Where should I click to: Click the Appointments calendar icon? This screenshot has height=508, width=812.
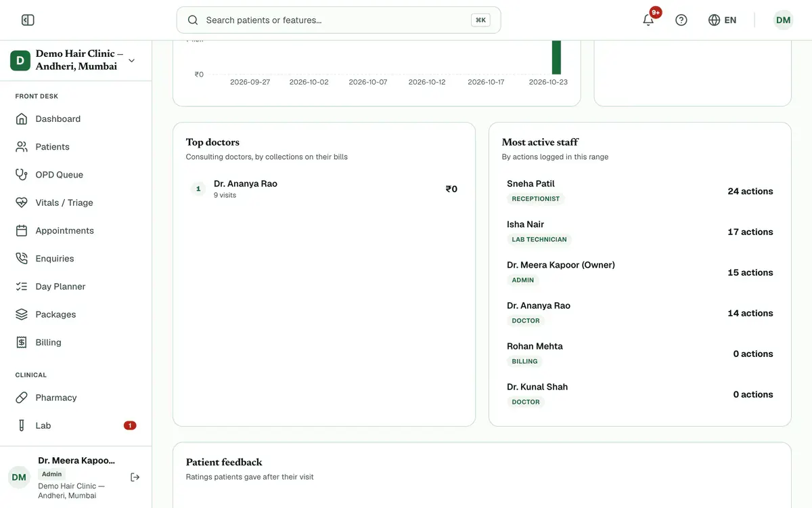pos(22,231)
